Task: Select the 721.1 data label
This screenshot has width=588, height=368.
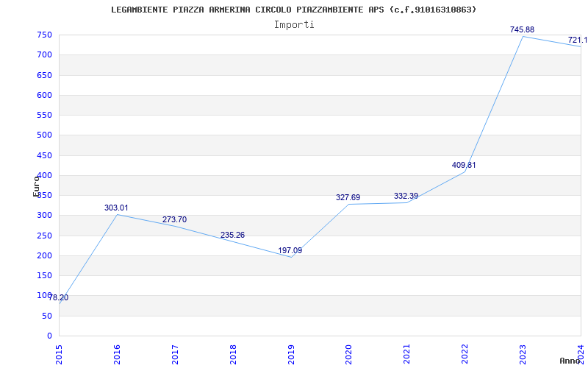Action: click(x=578, y=40)
